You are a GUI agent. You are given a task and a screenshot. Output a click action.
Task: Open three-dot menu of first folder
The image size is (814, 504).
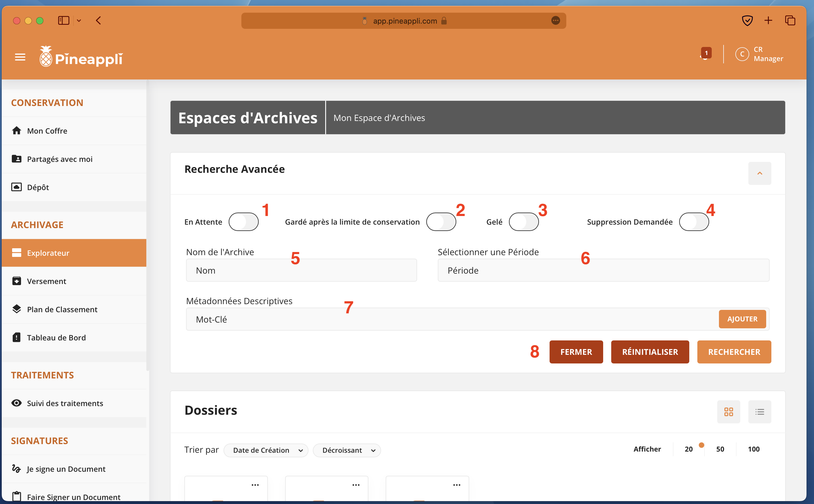255,485
